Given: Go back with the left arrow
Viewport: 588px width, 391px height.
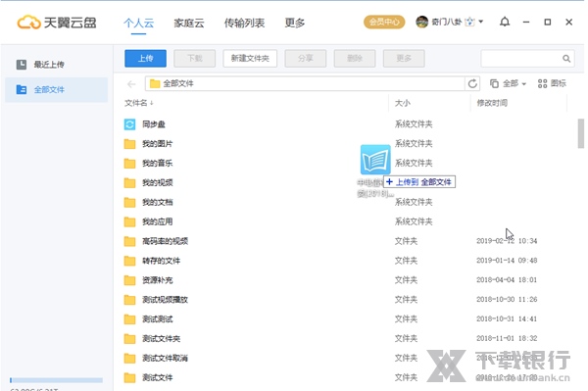Looking at the screenshot, I should (131, 84).
